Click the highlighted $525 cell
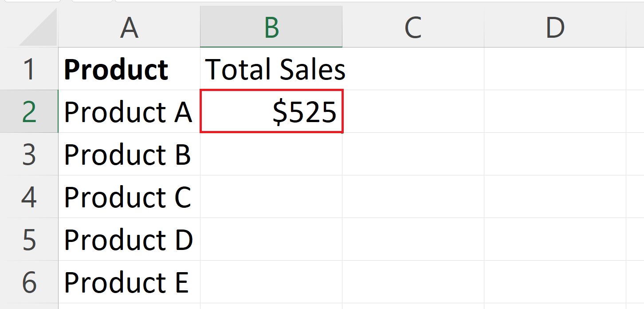This screenshot has height=309, width=644. 271,111
